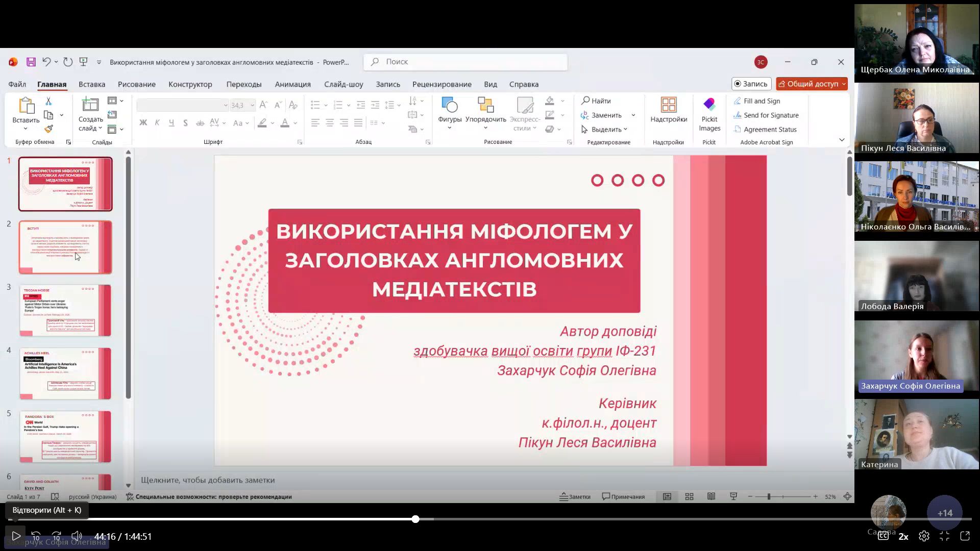This screenshot has width=980, height=551.
Task: Toggle closed captions CC button
Action: tap(883, 536)
